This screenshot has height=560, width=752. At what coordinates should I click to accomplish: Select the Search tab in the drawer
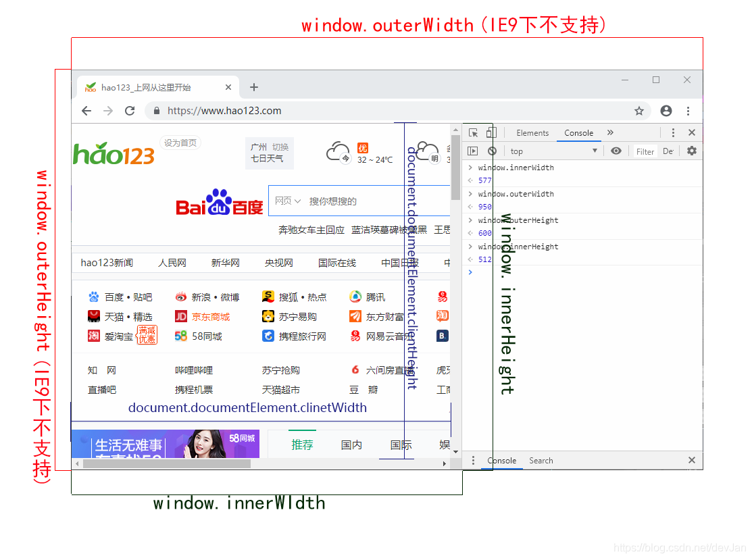coord(541,460)
